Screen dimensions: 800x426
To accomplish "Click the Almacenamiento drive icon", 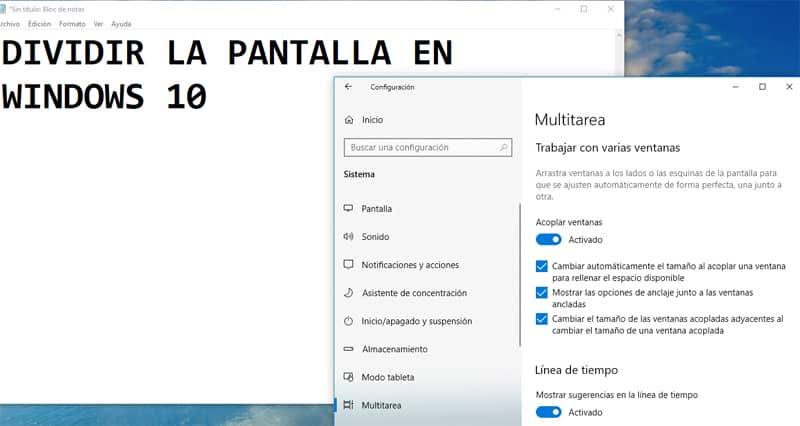I will point(348,349).
